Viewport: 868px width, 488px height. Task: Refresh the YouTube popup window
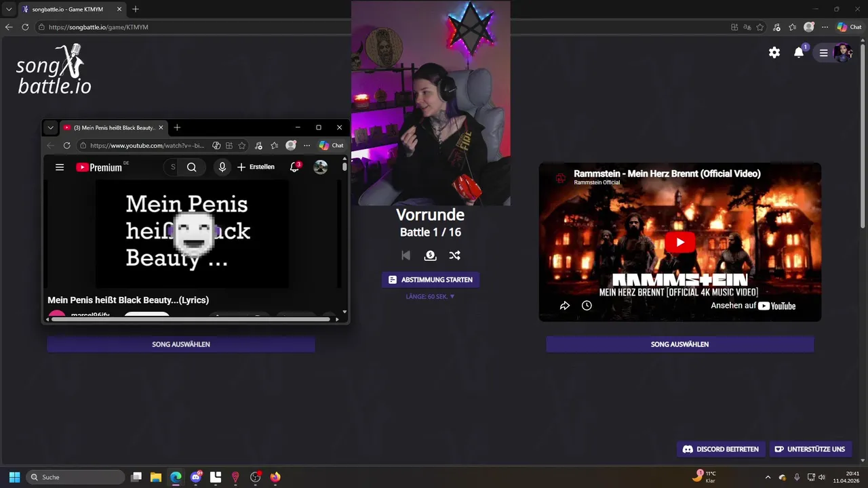tap(66, 145)
